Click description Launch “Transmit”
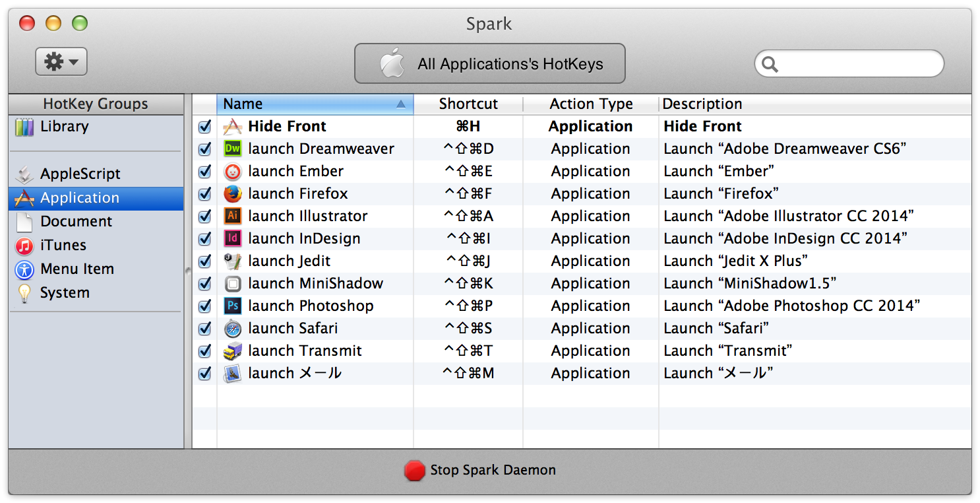 [728, 351]
